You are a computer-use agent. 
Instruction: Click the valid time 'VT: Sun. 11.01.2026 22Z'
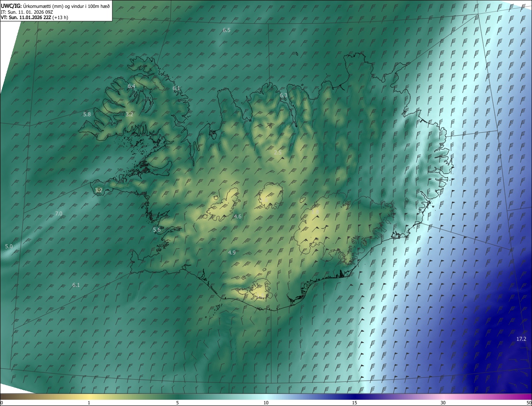pyautogui.click(x=26, y=17)
